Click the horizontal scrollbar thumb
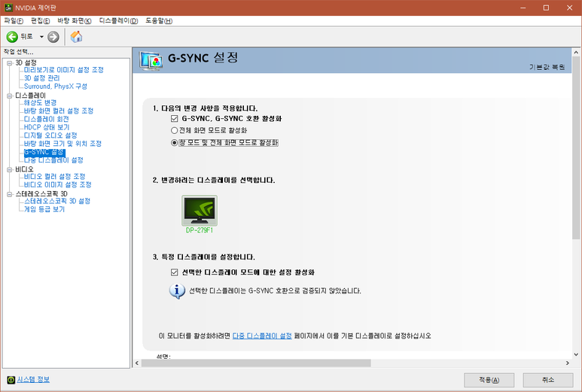This screenshot has width=582, height=392. coord(256,363)
